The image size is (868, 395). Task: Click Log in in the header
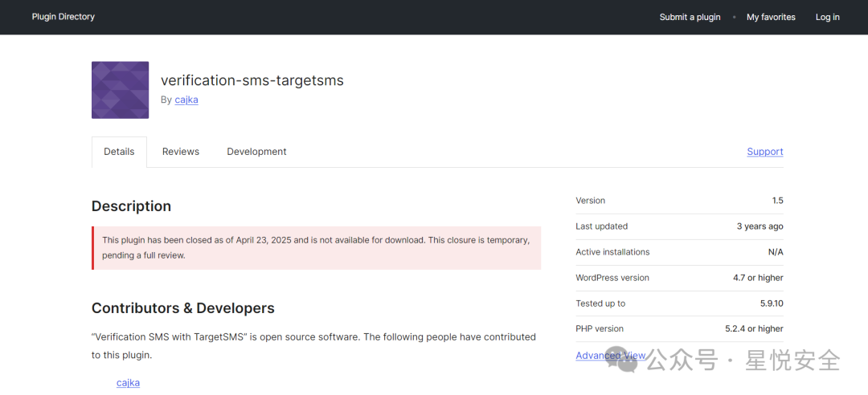[x=827, y=17]
